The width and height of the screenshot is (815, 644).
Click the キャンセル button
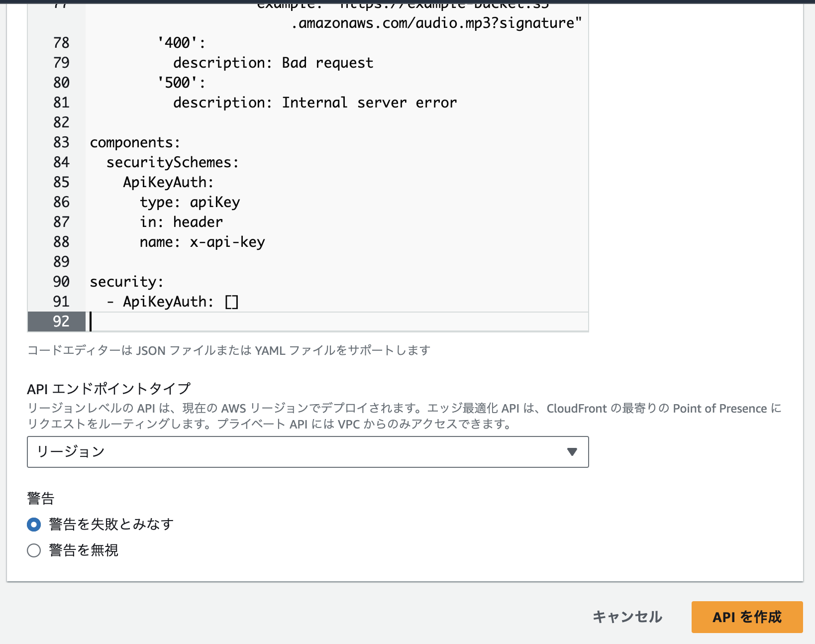click(x=627, y=617)
